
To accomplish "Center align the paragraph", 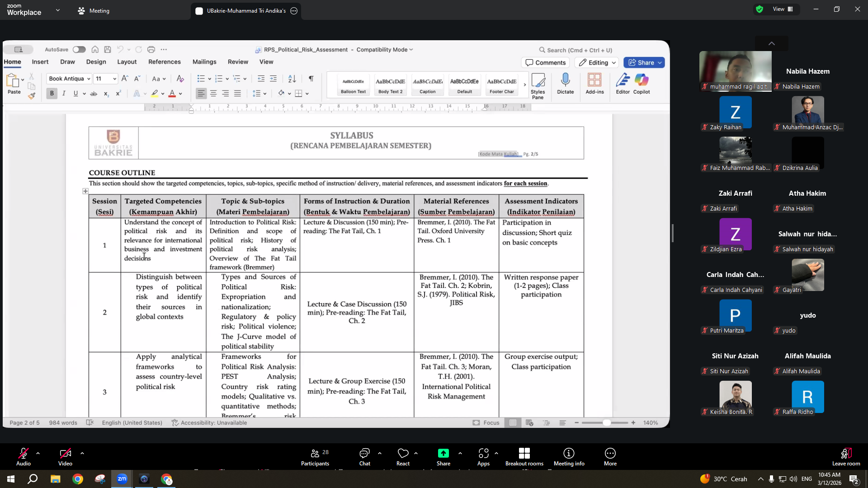I will 213,94.
